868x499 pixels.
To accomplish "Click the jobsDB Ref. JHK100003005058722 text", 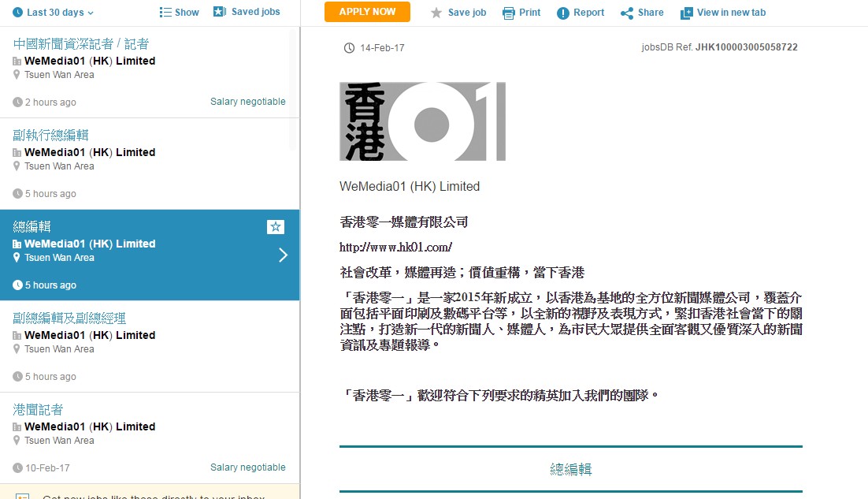I will 720,47.
